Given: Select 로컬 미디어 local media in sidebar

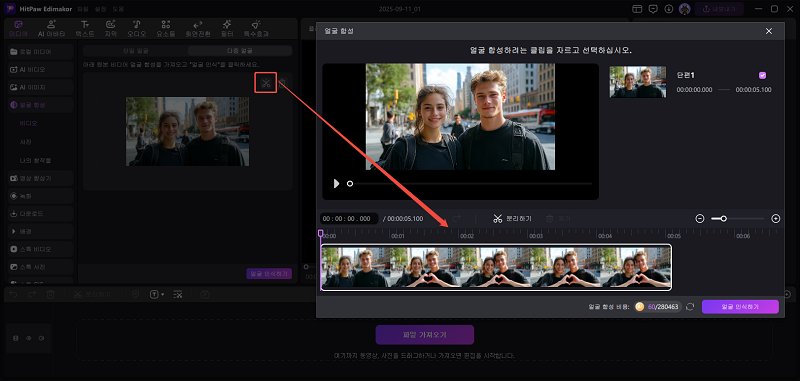Looking at the screenshot, I should coord(41,52).
